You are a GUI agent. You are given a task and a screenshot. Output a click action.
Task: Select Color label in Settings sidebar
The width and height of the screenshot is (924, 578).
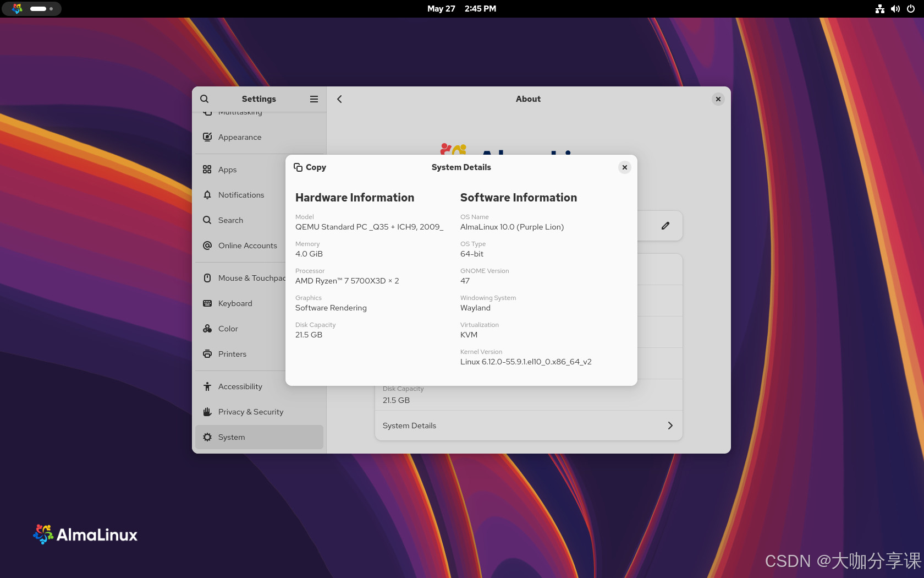tap(228, 329)
